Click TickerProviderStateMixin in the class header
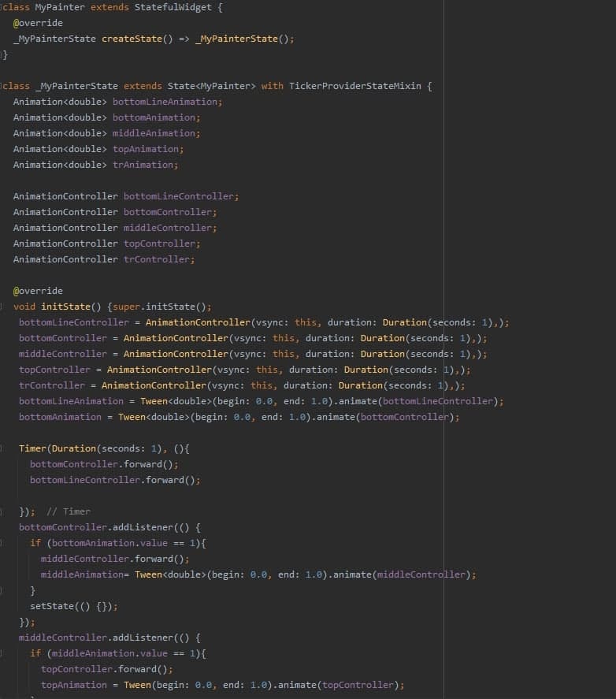The width and height of the screenshot is (616, 699). point(354,86)
